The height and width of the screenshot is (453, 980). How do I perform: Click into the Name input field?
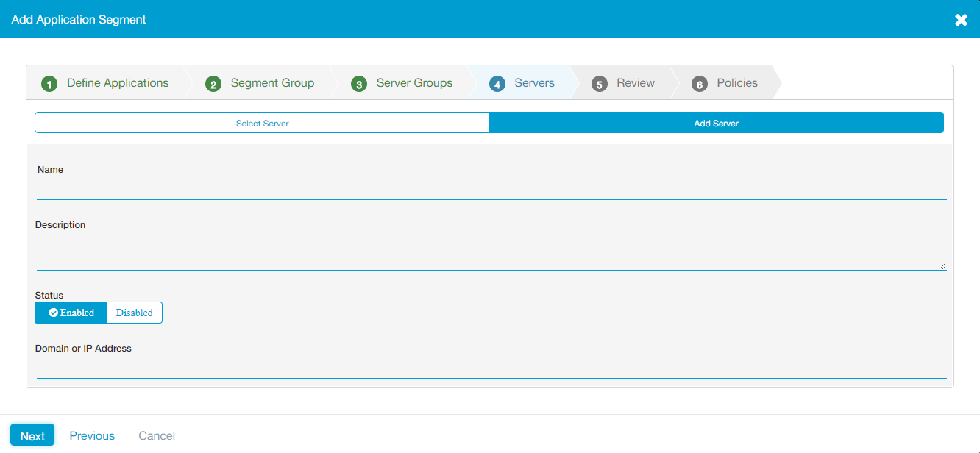tap(491, 189)
